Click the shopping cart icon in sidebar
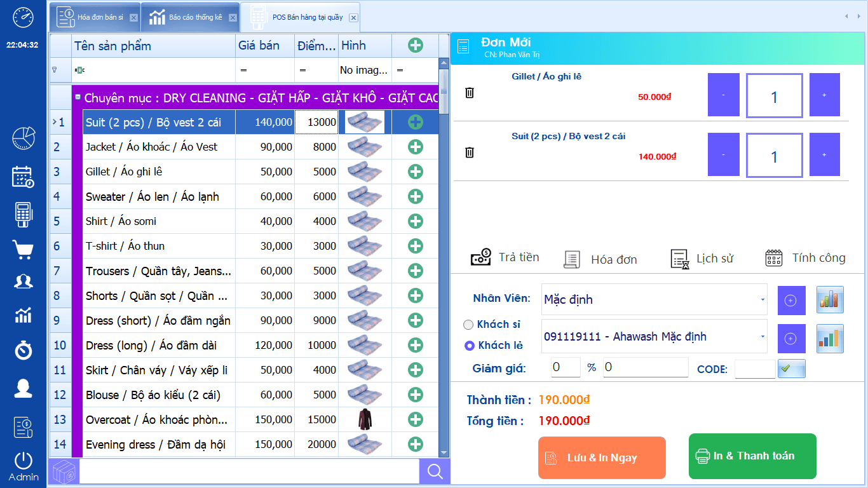 pos(23,249)
